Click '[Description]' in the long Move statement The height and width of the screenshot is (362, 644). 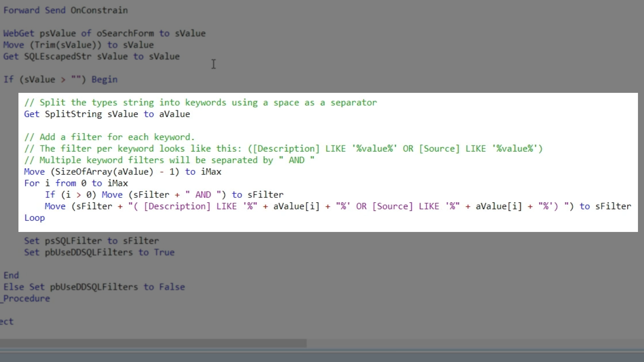click(177, 206)
